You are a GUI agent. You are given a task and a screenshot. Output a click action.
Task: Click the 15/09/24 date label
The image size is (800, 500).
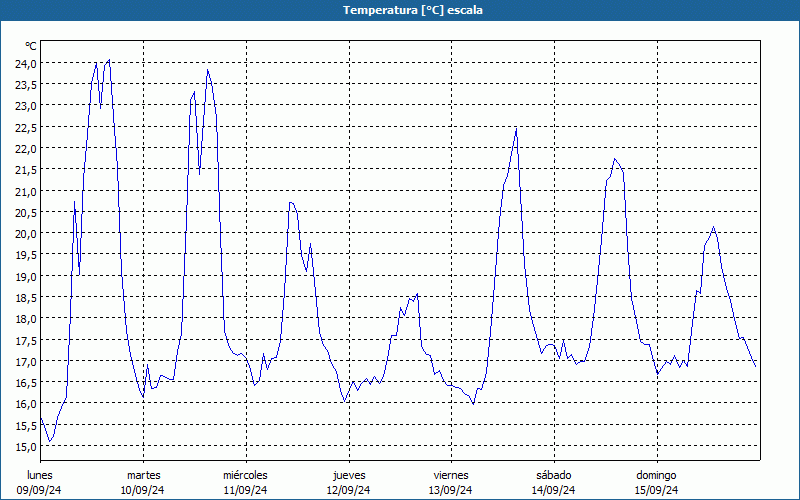point(656,490)
